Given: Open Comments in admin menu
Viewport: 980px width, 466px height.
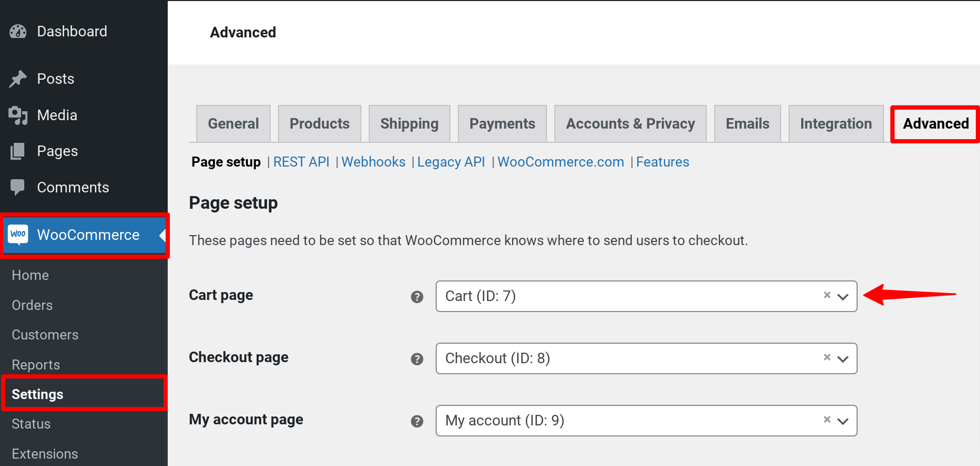Looking at the screenshot, I should (x=84, y=188).
